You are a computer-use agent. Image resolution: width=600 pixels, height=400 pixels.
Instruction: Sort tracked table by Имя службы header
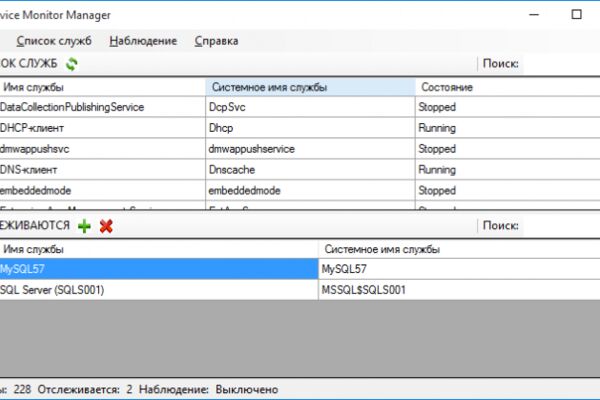click(x=159, y=250)
